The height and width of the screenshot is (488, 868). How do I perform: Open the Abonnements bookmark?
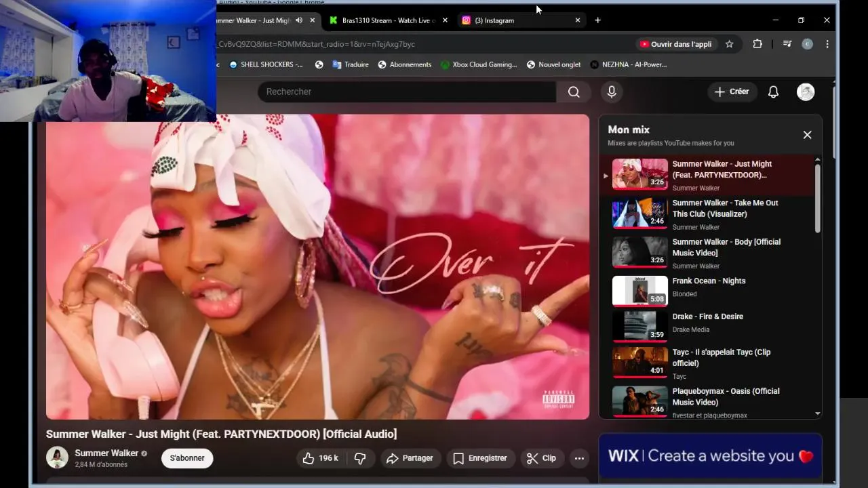[x=405, y=64]
